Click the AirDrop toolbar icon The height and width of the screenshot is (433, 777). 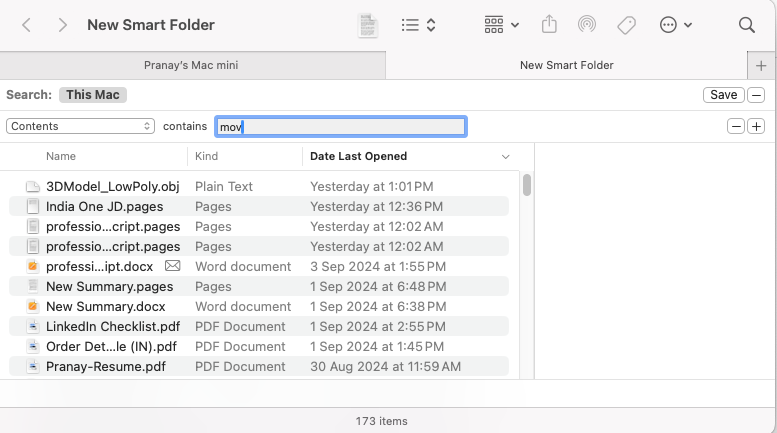coord(587,24)
